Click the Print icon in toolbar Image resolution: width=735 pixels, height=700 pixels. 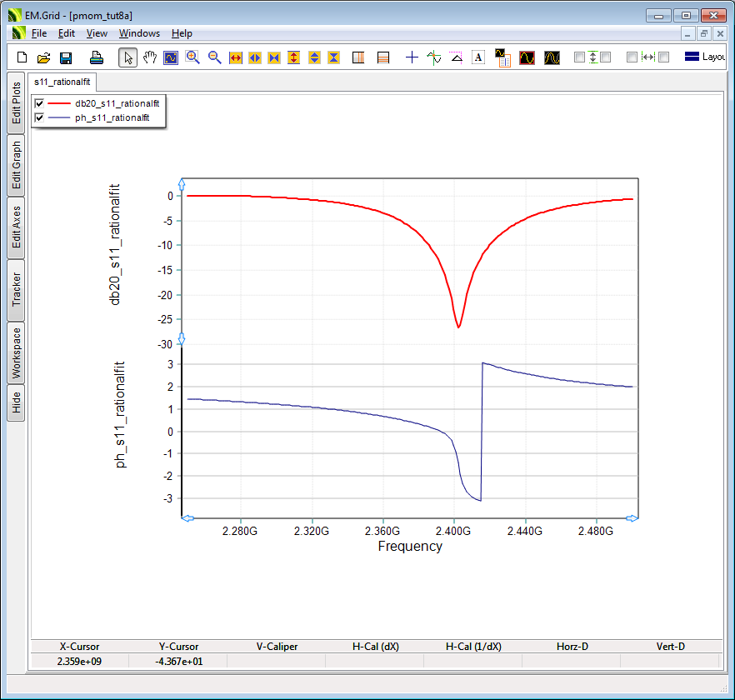[97, 57]
